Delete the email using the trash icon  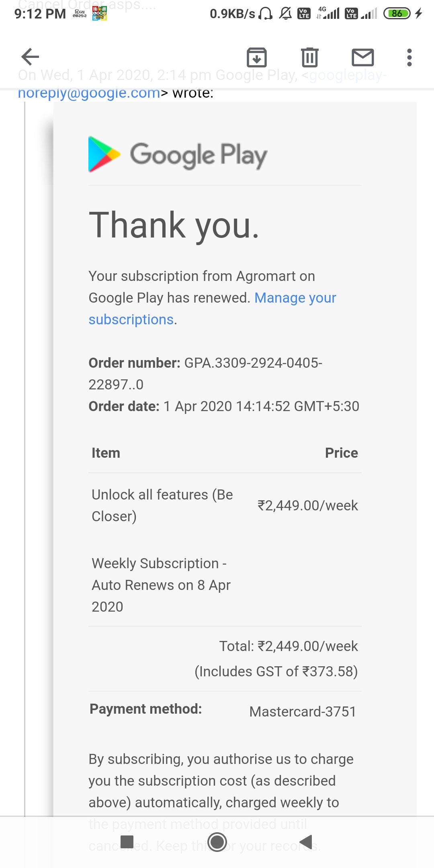tap(310, 57)
